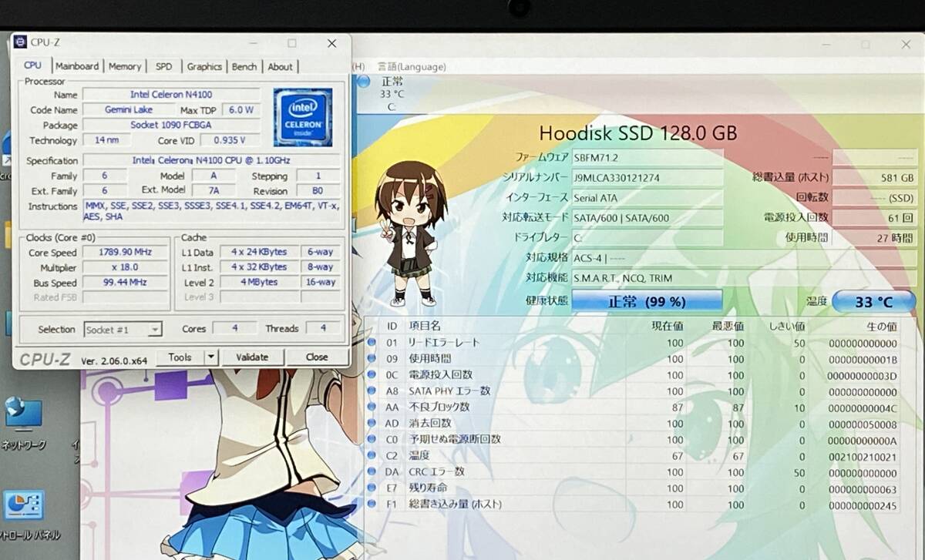This screenshot has height=560, width=925.
Task: Click the 対応機能 field S.M.A.R.T., NCQ, TRIM
Action: tap(742, 278)
